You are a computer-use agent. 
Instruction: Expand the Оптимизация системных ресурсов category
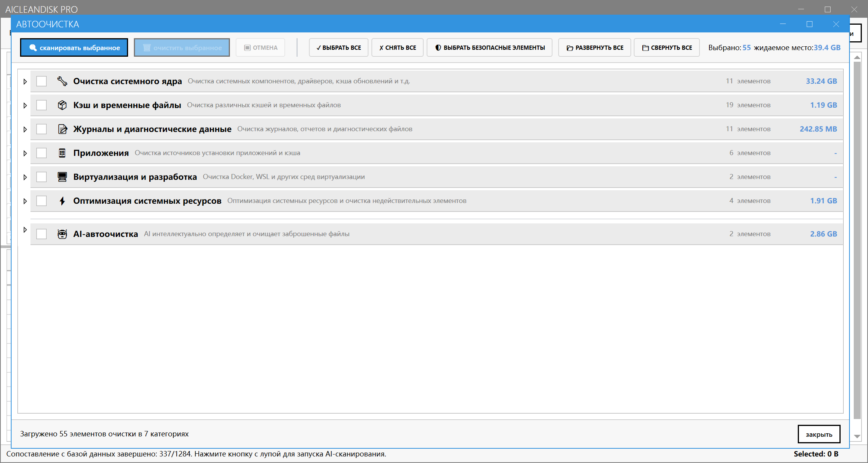(x=25, y=201)
